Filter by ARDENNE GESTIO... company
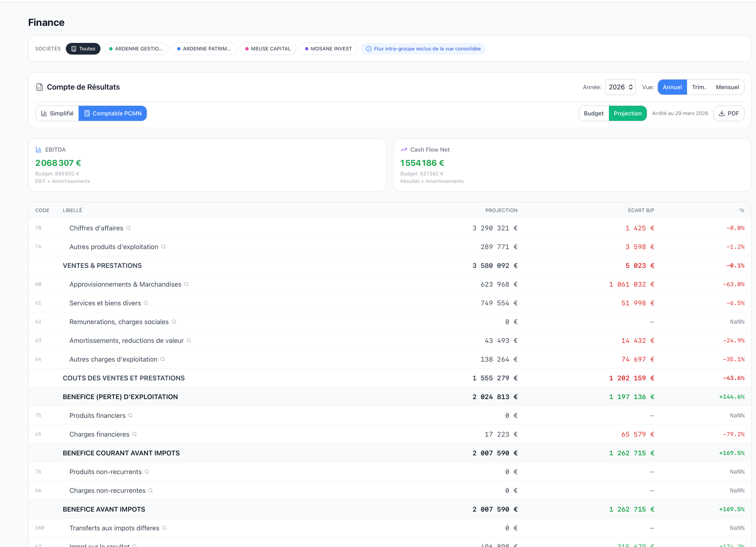The image size is (756, 547). pos(136,49)
